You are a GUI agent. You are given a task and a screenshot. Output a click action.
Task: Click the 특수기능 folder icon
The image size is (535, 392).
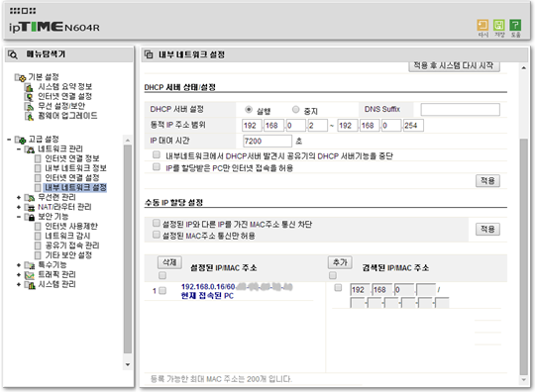coord(30,265)
